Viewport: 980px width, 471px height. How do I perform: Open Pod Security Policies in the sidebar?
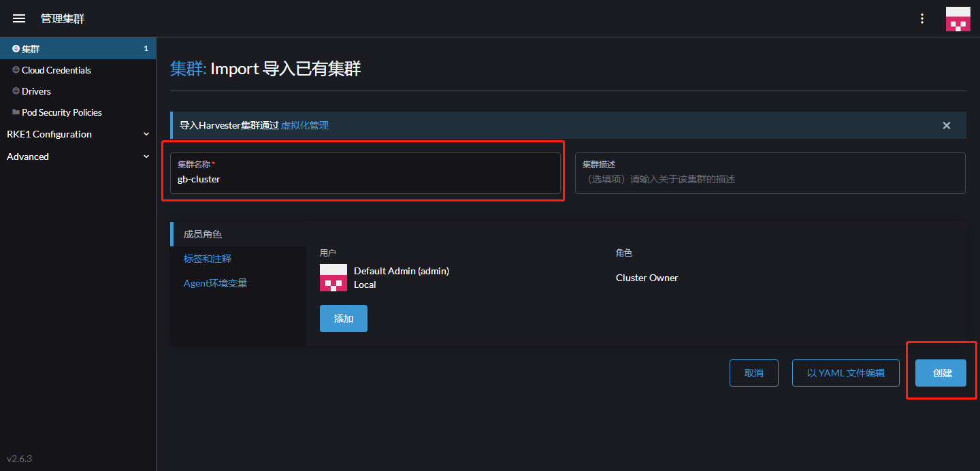[x=78, y=112]
